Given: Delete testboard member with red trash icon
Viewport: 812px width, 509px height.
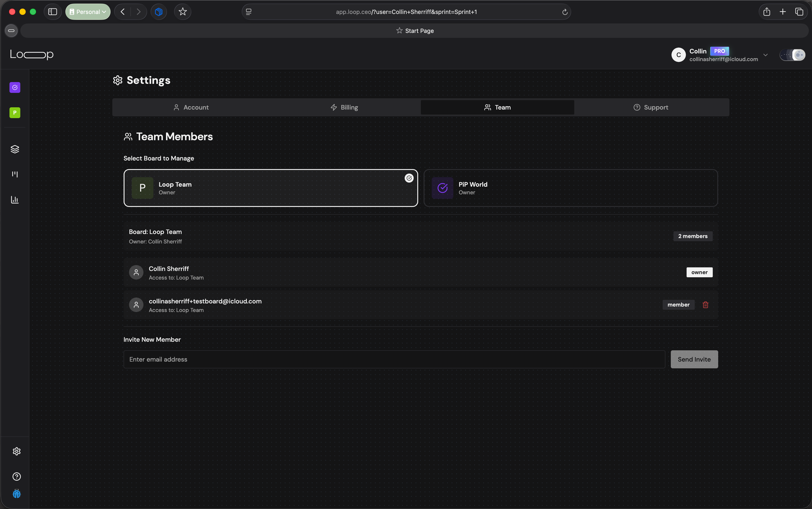Looking at the screenshot, I should click(705, 305).
